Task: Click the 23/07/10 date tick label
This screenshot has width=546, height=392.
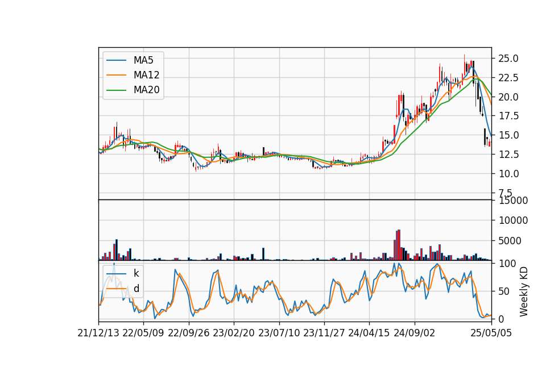Action: [x=279, y=333]
